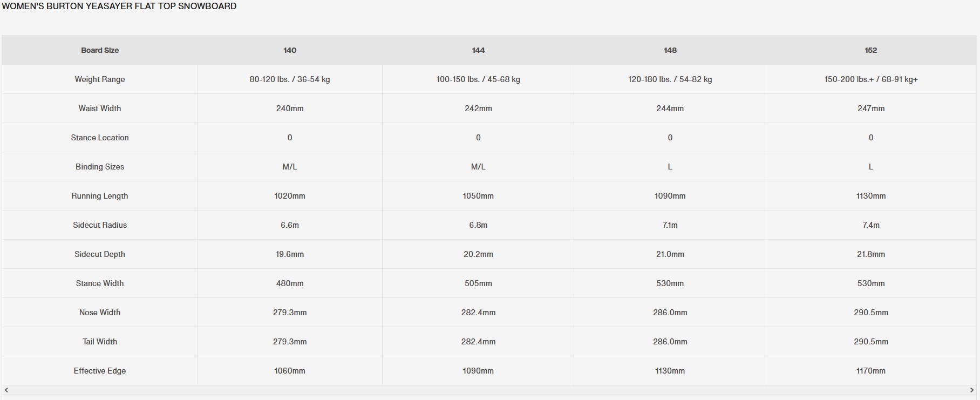Click the 140 board size column header

click(x=290, y=50)
